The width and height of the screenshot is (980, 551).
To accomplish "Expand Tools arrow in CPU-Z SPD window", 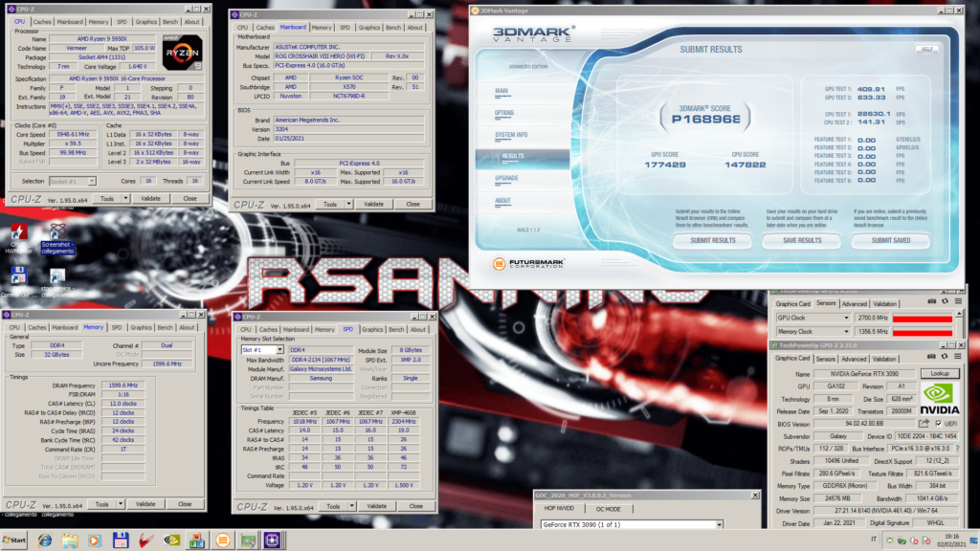I will pos(351,506).
